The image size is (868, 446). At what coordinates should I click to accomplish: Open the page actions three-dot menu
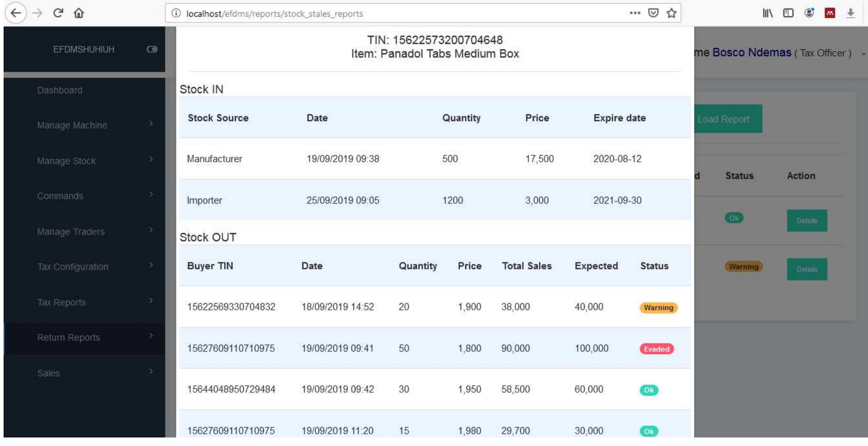coord(635,13)
